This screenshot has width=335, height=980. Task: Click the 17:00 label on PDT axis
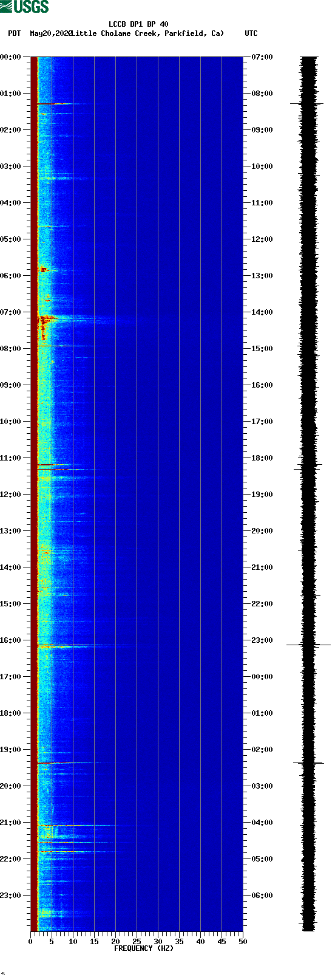pyautogui.click(x=11, y=677)
